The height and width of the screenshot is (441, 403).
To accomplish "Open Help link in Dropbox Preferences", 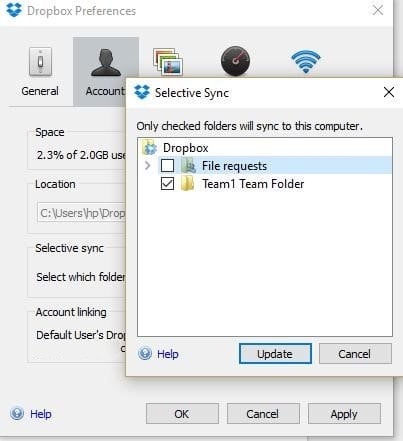I will (41, 414).
